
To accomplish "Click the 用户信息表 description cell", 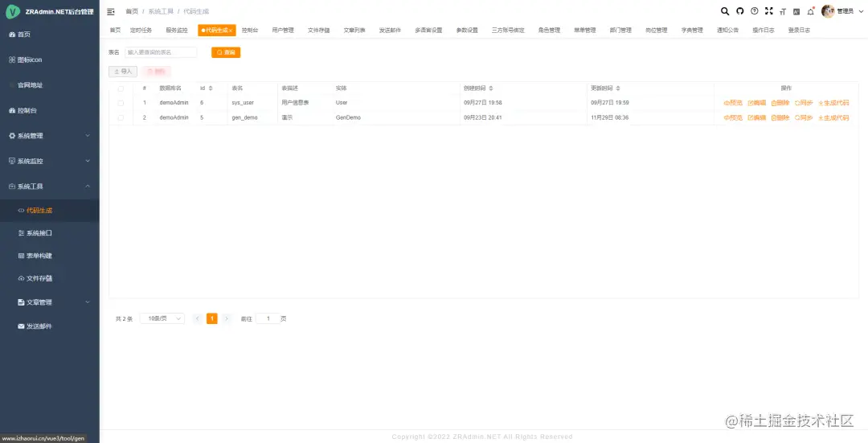I will [x=295, y=103].
